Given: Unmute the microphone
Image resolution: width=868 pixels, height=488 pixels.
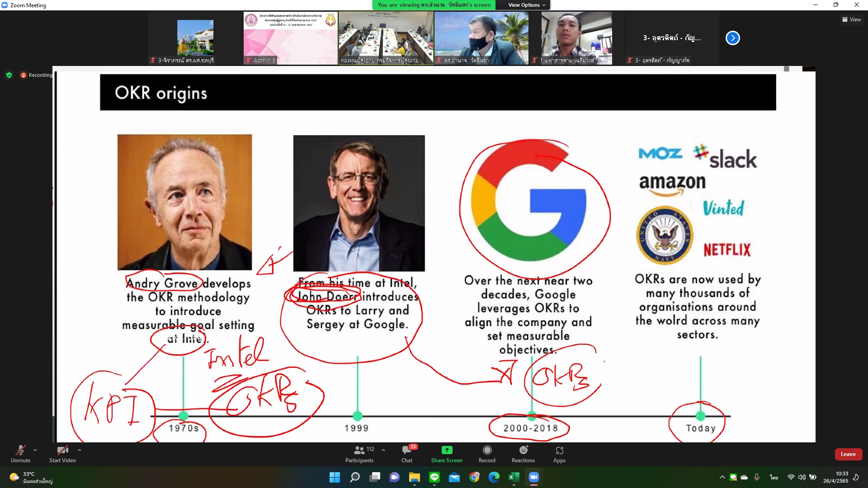Looking at the screenshot, I should pos(20,454).
